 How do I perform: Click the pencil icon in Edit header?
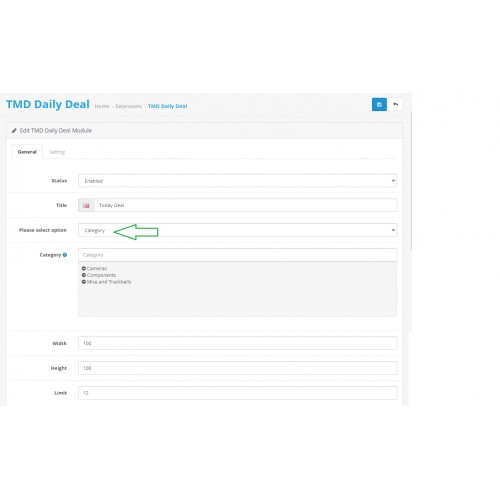pos(14,131)
